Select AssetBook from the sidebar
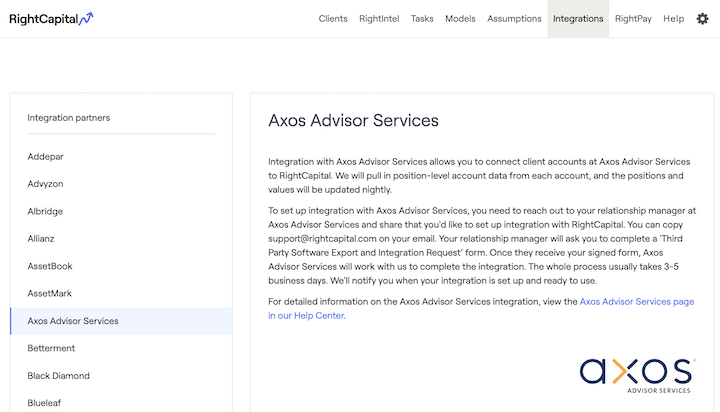Image resolution: width=720 pixels, height=412 pixels. click(50, 266)
